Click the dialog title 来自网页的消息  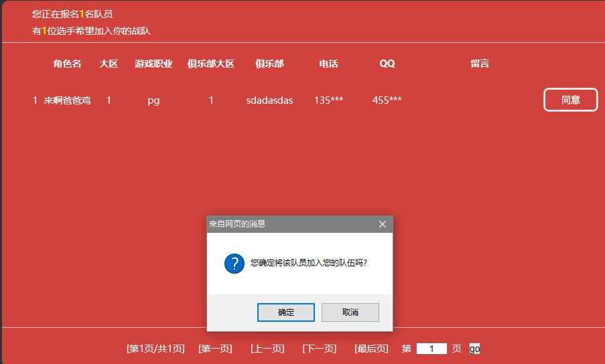237,223
